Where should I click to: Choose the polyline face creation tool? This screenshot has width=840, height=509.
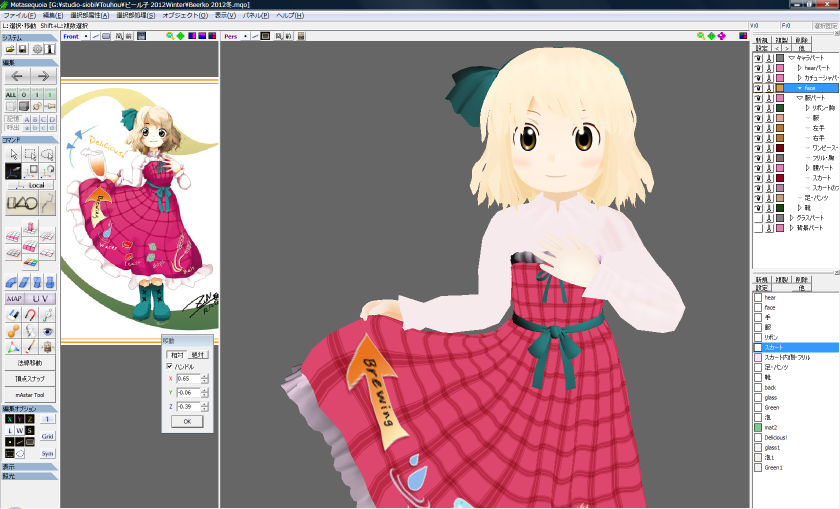[x=48, y=204]
